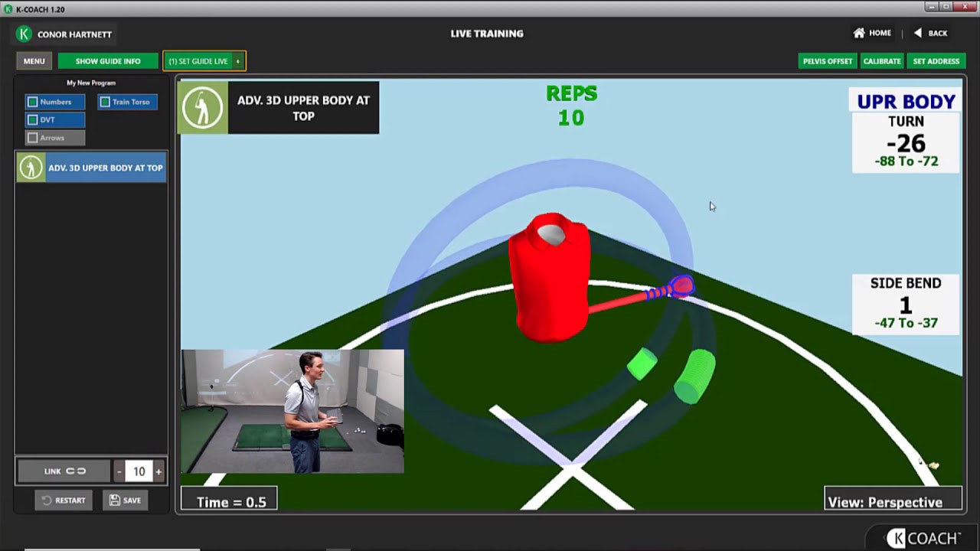
Task: Save the training program
Action: [126, 500]
